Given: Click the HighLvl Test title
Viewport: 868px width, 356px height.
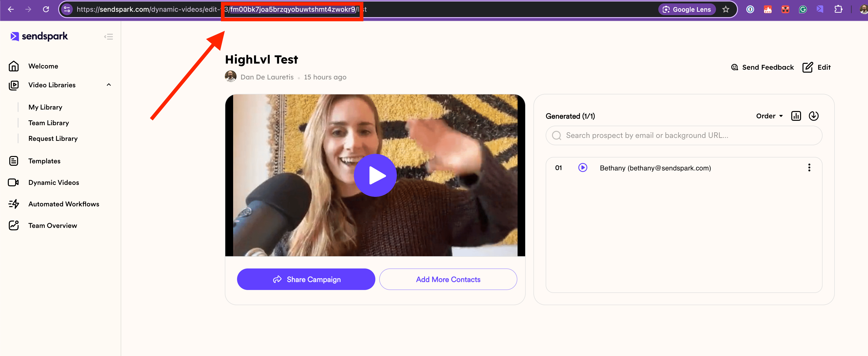Looking at the screenshot, I should coord(261,59).
